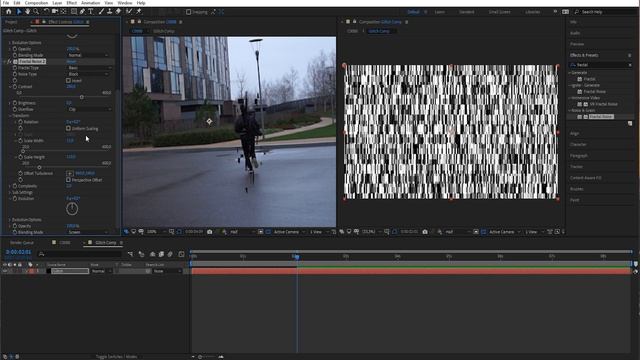The height and width of the screenshot is (360, 640).
Task: Open the lower Blending Mode Screen dropdown
Action: point(88,232)
